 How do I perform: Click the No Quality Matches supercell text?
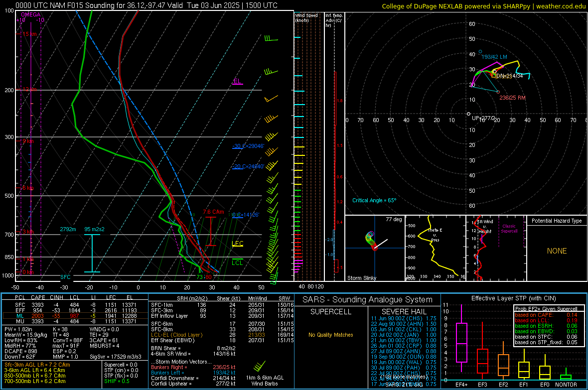(x=331, y=335)
